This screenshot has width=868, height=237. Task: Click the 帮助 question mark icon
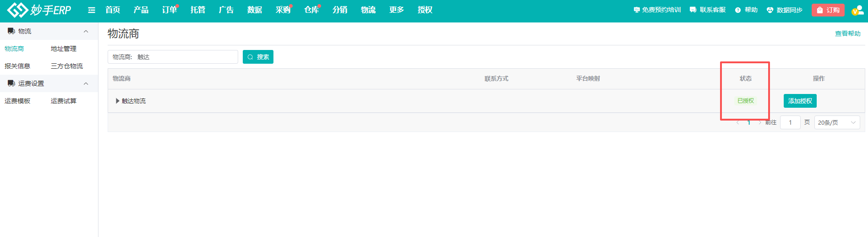tap(738, 10)
